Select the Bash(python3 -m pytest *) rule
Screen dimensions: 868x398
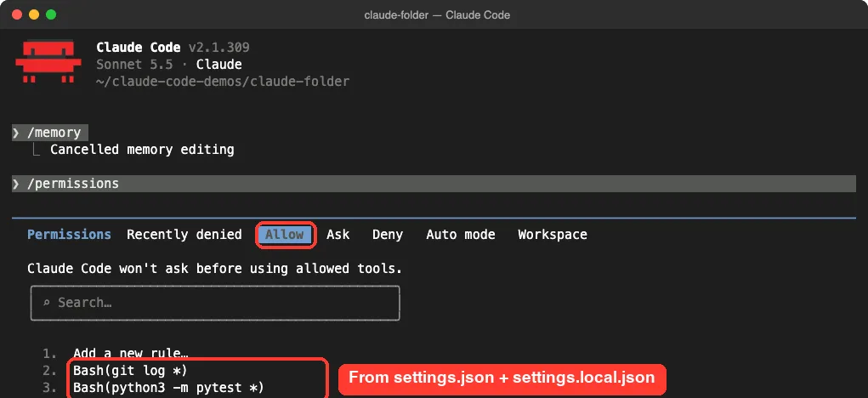pos(168,388)
